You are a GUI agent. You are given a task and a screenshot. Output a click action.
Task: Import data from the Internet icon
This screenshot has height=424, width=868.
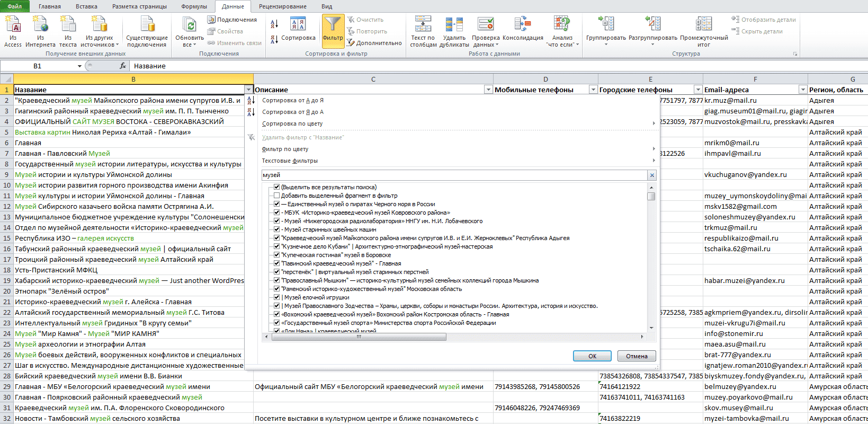[40, 31]
